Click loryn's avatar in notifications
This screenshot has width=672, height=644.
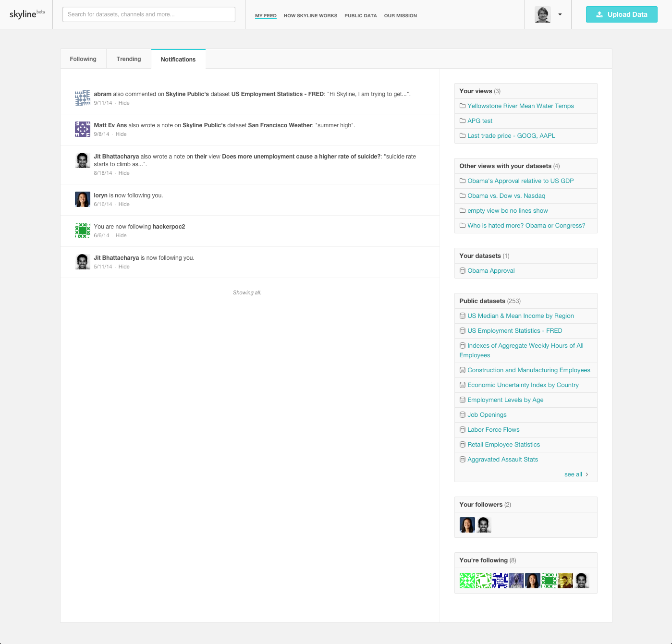coord(83,199)
